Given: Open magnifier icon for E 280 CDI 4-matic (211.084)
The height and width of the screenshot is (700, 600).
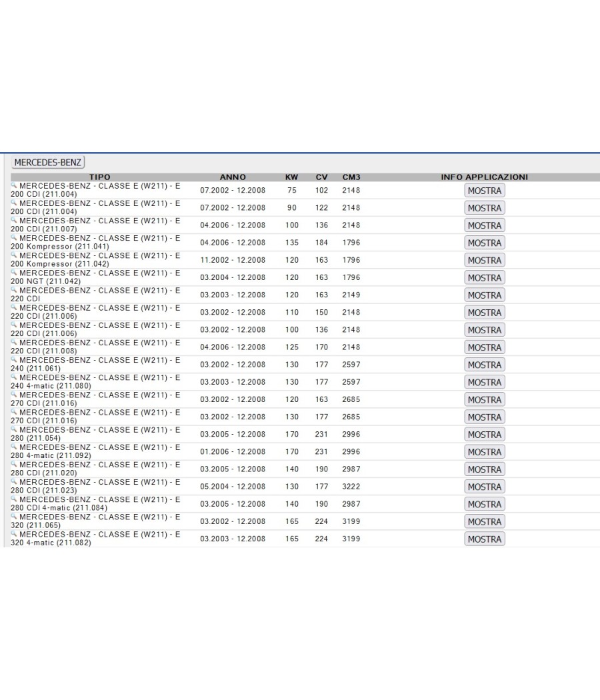Looking at the screenshot, I should (x=14, y=498).
